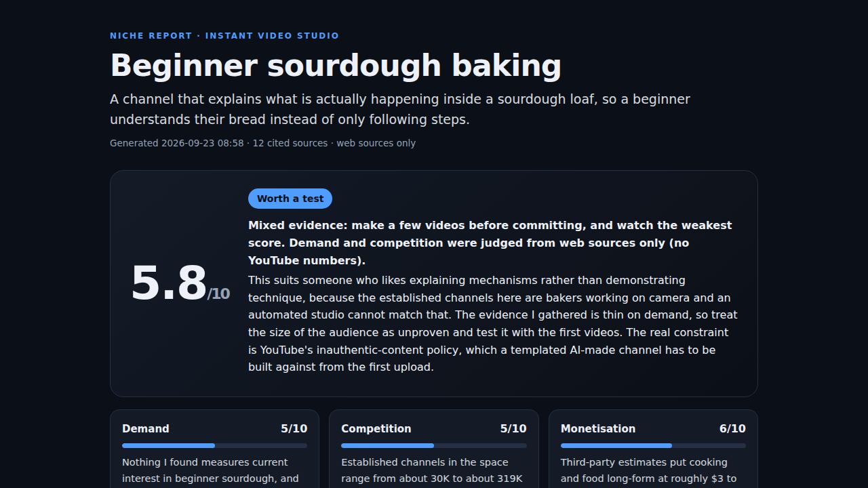This screenshot has height=488, width=868.
Task: Click the bold 'Mixed evidence' summary paragraph
Action: click(490, 243)
